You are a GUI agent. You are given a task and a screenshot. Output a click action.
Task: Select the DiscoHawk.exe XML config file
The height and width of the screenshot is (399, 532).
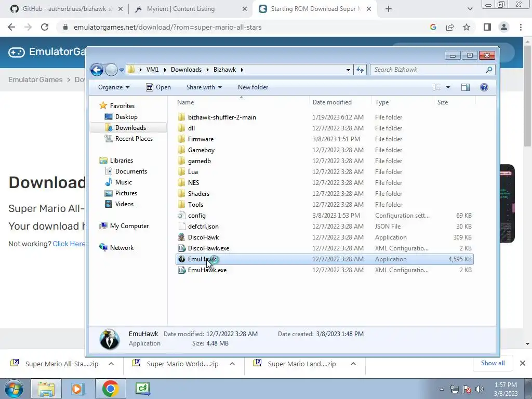tap(208, 248)
